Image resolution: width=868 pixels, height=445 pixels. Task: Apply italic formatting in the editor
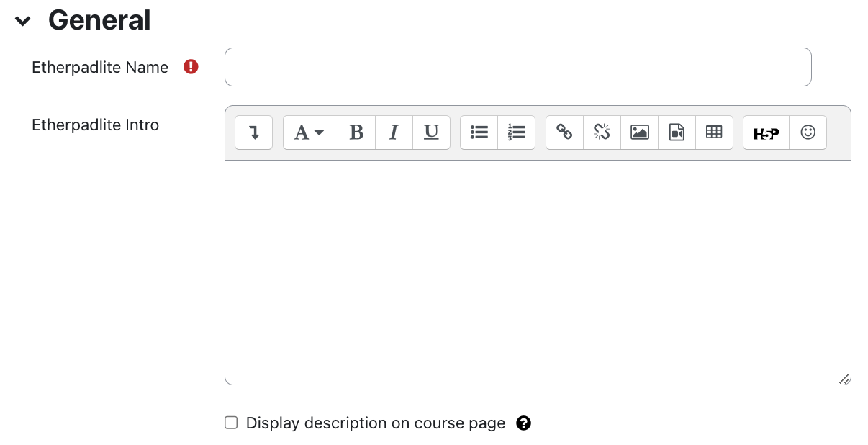pyautogui.click(x=394, y=132)
